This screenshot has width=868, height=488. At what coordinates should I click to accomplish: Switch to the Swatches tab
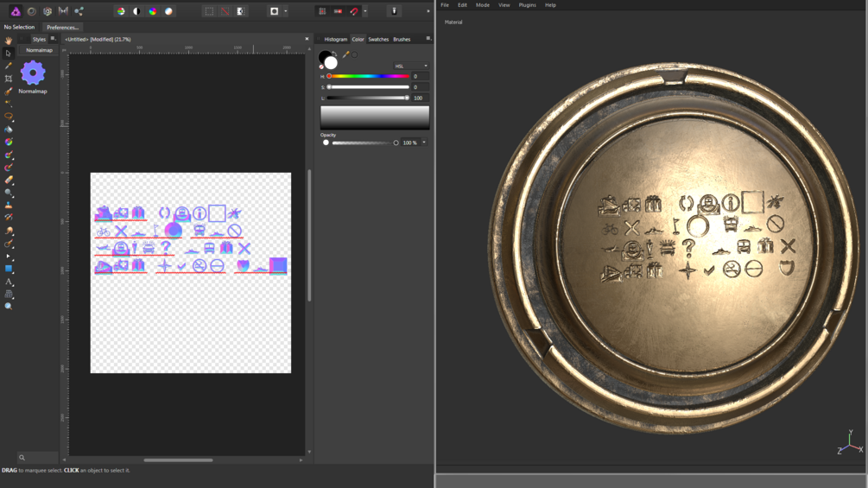378,39
